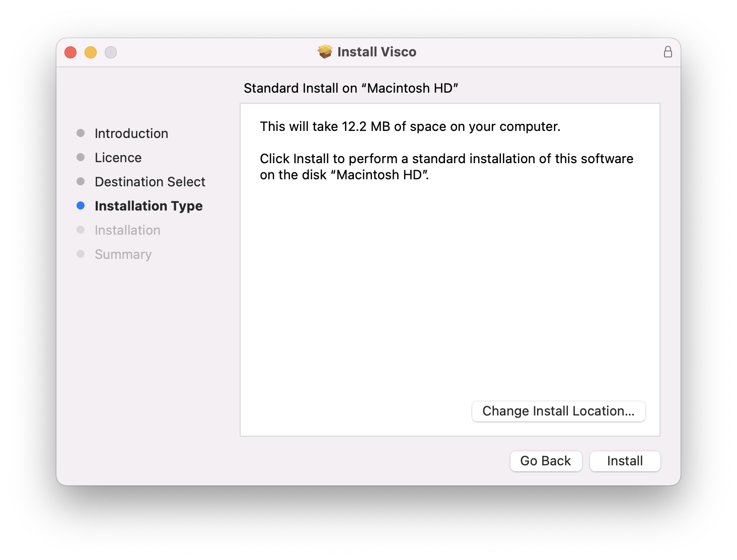Image resolution: width=737 pixels, height=560 pixels.
Task: Select the dimmed Installation step label
Action: pyautogui.click(x=127, y=230)
